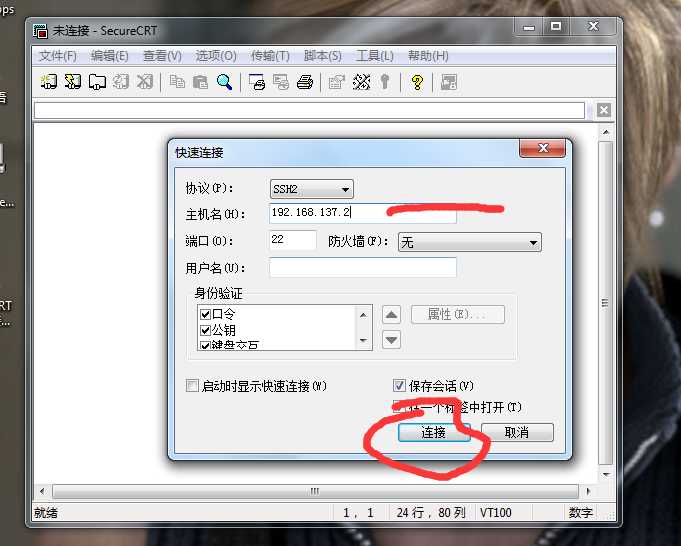Click the terminal vertical scrollbar down arrow
This screenshot has height=546, width=681.
point(606,474)
